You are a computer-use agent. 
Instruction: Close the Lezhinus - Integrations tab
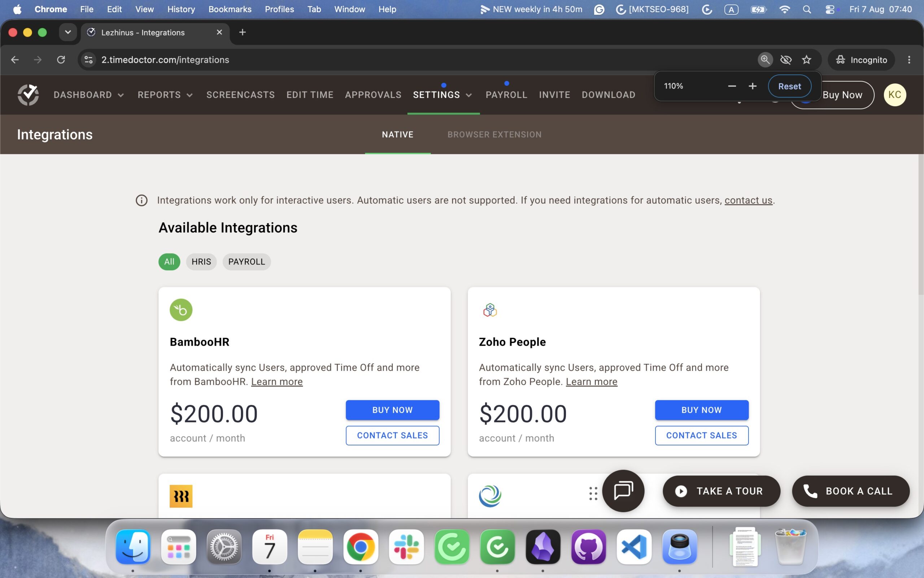219,33
